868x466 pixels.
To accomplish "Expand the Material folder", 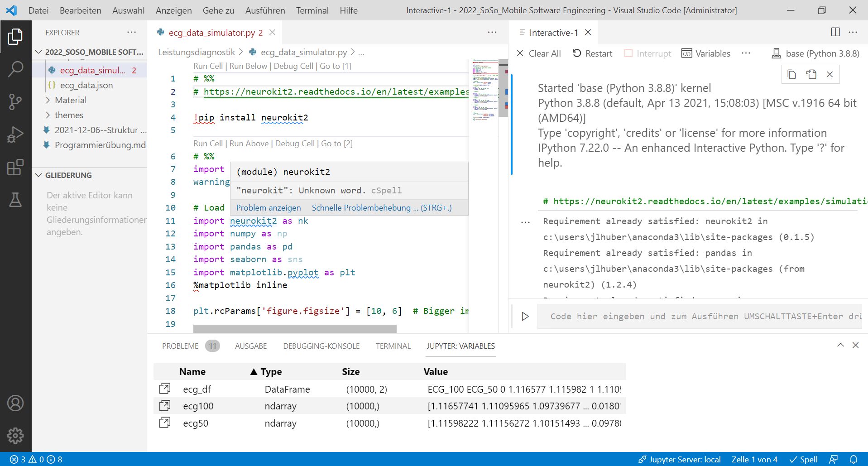I will coord(90,100).
